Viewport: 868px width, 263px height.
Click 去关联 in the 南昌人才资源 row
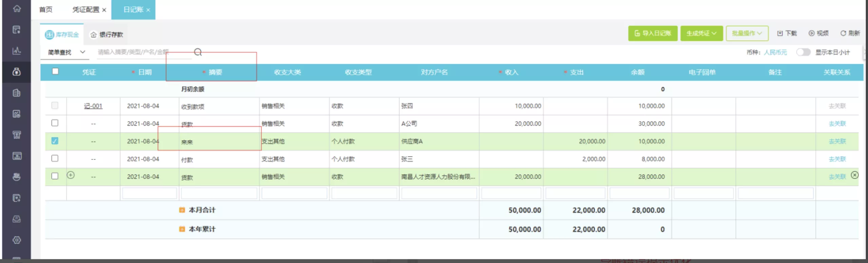tap(837, 177)
